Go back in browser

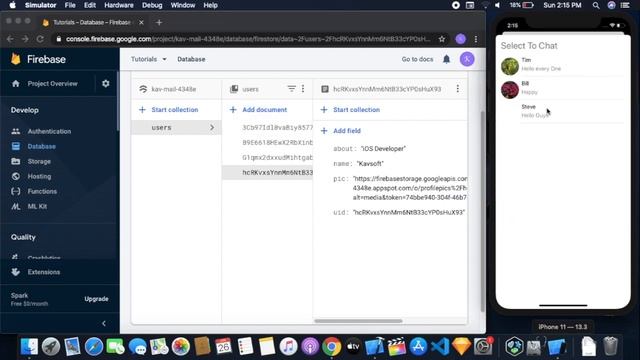(10, 39)
